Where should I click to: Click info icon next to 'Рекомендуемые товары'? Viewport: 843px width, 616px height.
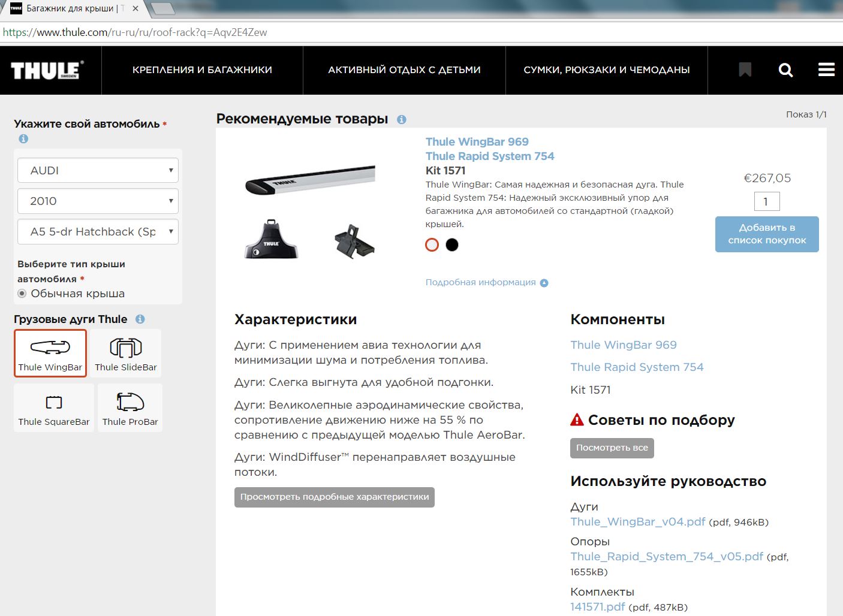tap(402, 119)
